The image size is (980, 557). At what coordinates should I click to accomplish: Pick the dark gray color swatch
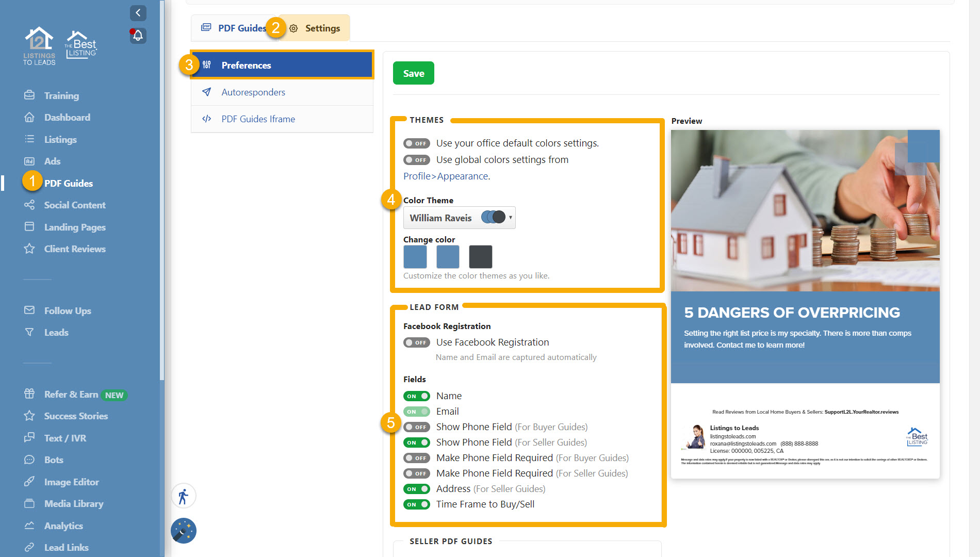coord(480,257)
